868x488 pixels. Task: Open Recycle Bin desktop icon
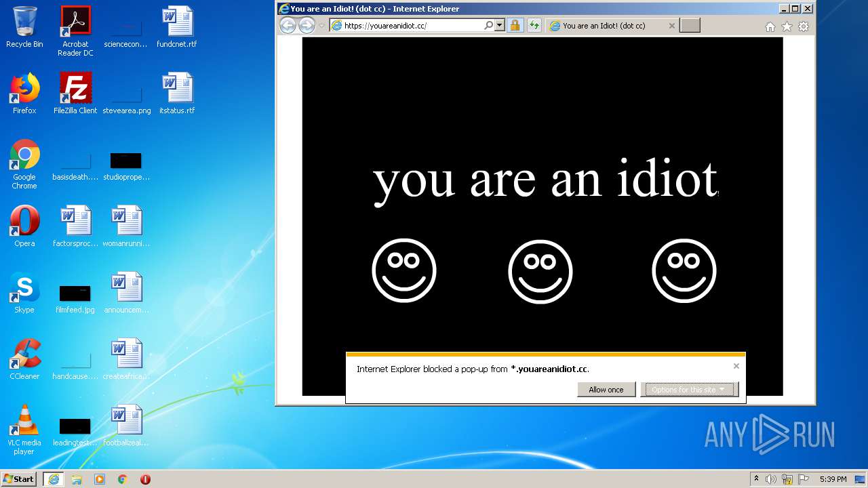tap(24, 27)
